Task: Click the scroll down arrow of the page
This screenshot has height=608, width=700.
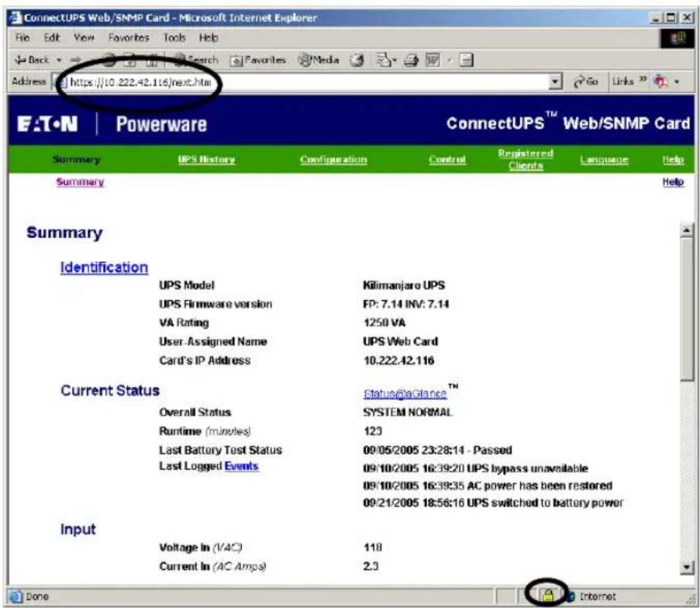Action: click(687, 567)
